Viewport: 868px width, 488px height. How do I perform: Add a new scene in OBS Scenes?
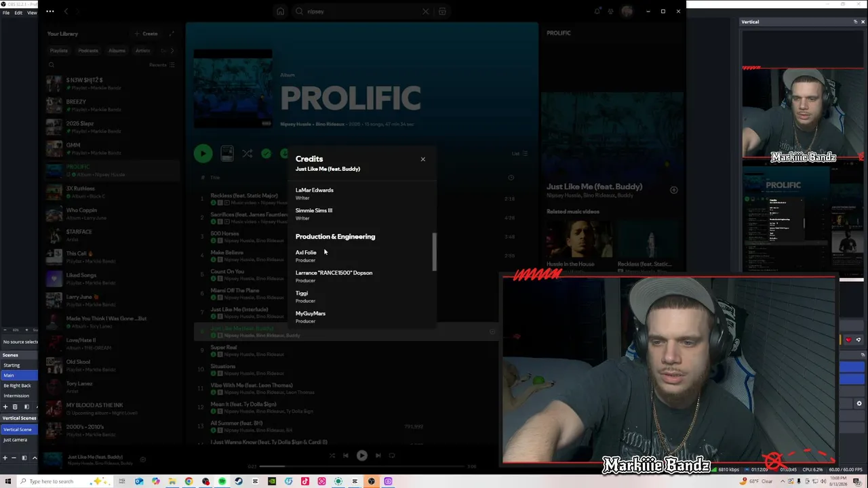coord(5,407)
